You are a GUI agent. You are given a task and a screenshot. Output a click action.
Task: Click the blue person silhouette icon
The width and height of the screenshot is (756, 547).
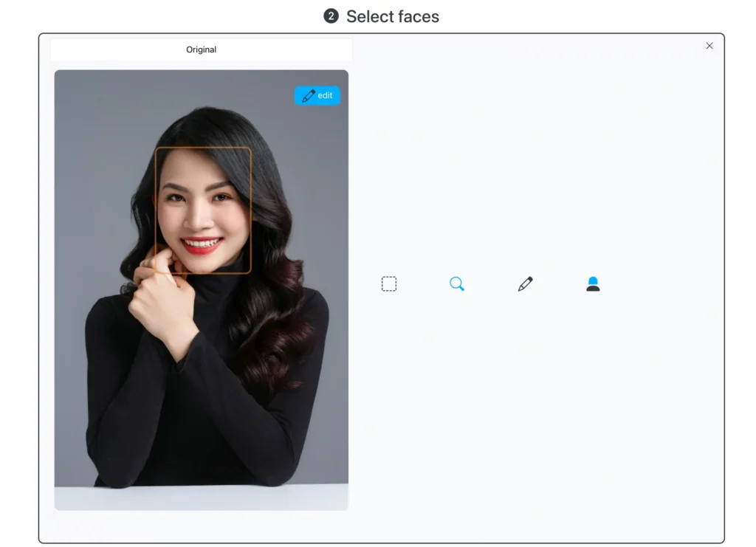tap(593, 284)
